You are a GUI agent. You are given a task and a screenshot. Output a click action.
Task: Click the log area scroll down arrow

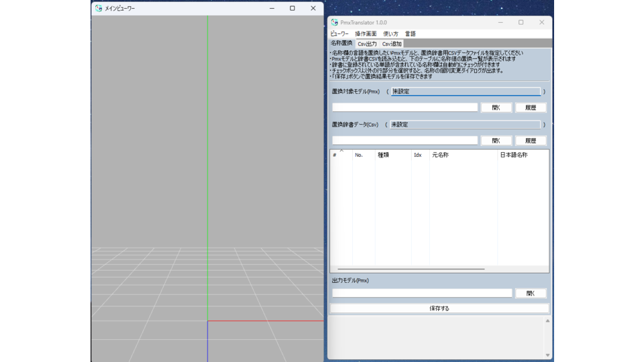point(547,355)
